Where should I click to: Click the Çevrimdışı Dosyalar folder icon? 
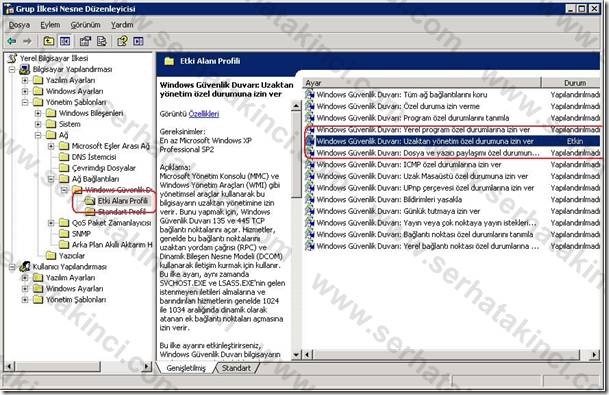click(64, 168)
